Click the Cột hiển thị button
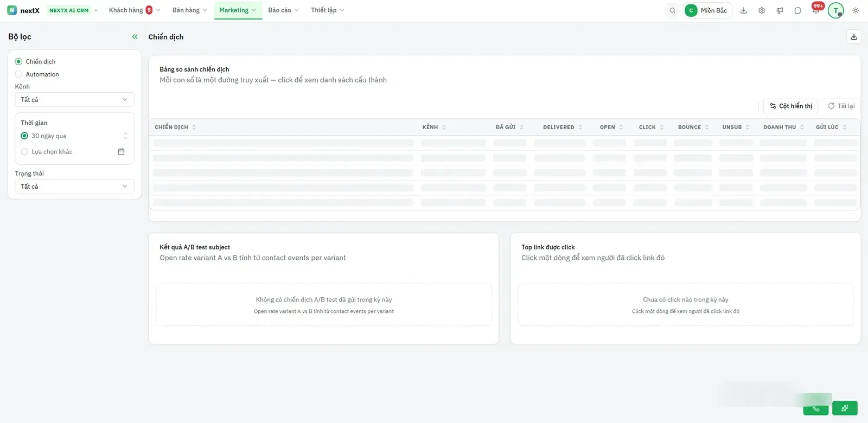 (x=791, y=106)
